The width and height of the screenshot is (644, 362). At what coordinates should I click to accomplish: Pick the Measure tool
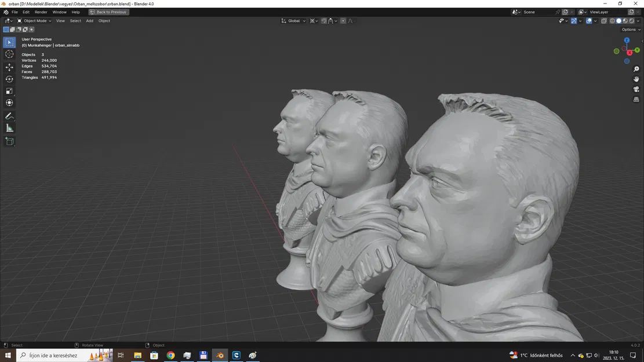[9, 128]
